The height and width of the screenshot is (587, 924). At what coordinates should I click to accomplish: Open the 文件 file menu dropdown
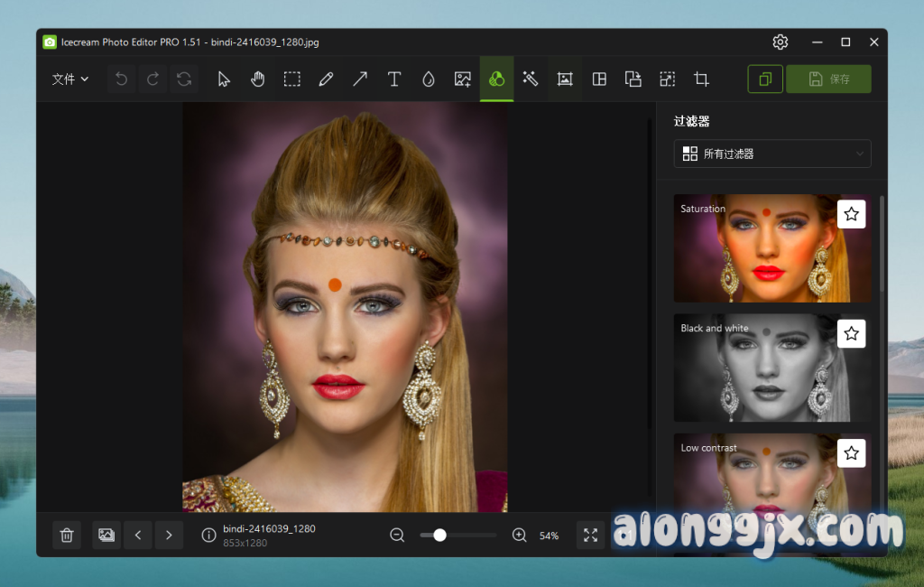tap(70, 79)
